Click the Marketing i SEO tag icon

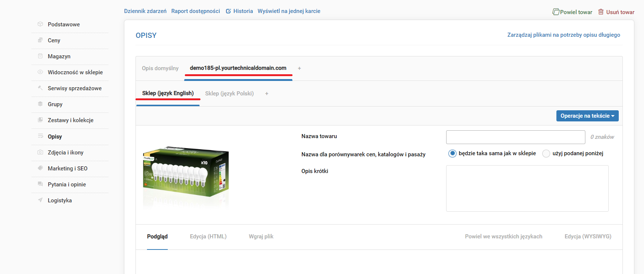coord(40,168)
